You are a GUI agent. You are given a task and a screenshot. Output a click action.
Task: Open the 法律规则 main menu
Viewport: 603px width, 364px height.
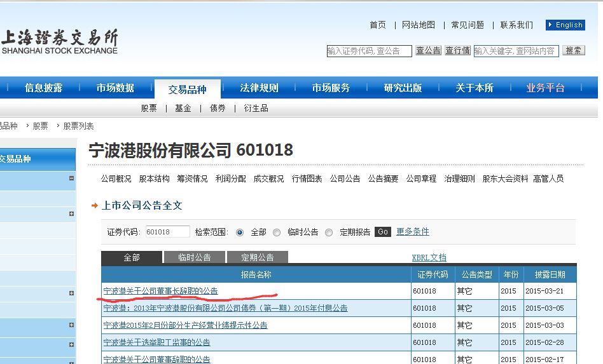click(259, 88)
